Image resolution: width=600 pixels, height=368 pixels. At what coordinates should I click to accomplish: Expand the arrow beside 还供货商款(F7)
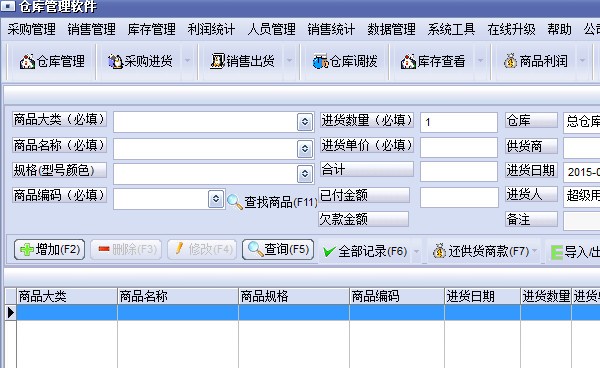pos(535,251)
